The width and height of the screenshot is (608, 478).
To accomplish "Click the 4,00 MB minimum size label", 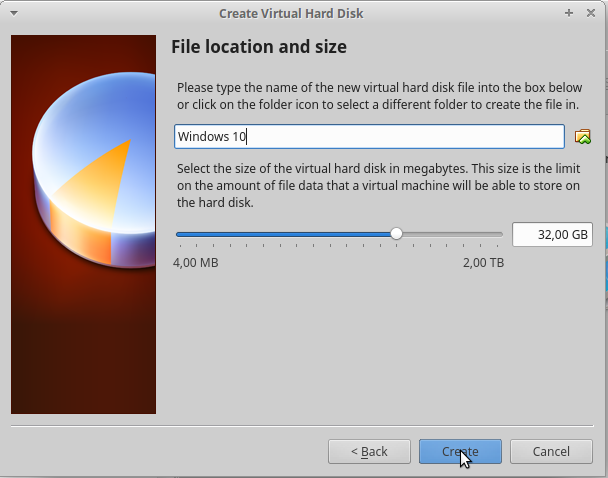I will [196, 263].
